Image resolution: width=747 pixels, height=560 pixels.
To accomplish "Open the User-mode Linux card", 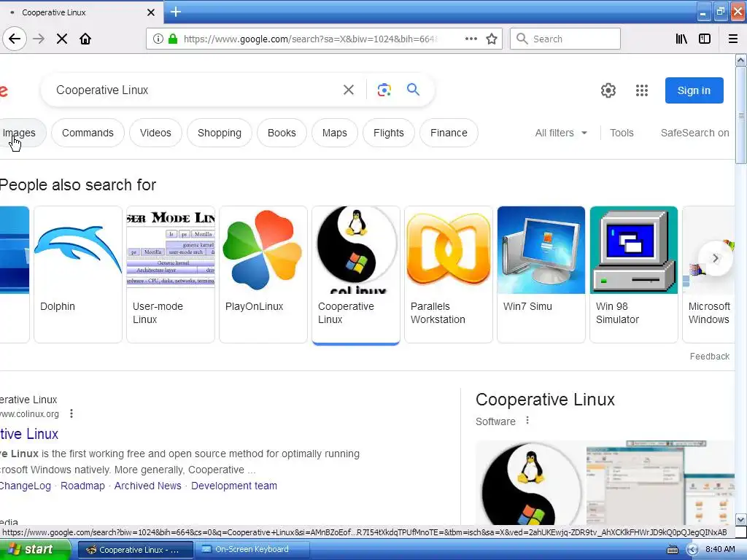I will 171,274.
